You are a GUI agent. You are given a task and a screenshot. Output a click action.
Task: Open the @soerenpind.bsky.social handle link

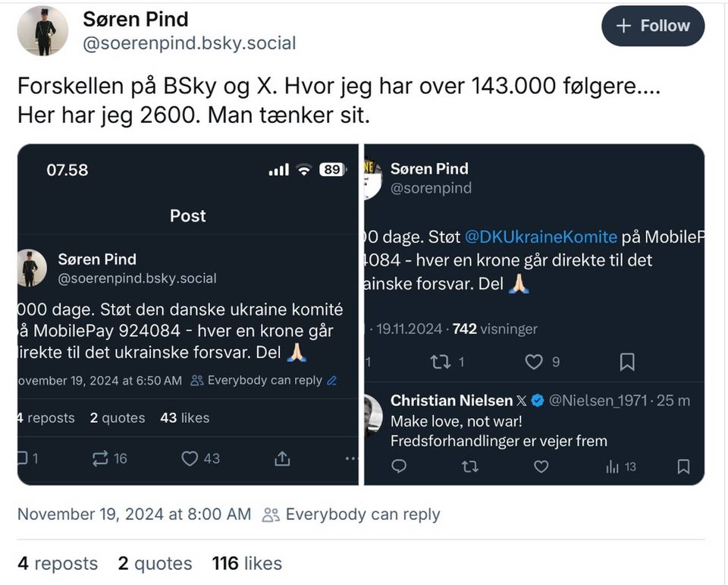pos(189,43)
